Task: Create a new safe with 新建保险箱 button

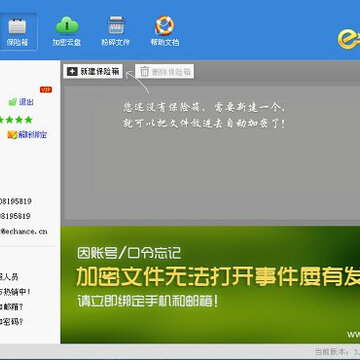Action: 93,72
